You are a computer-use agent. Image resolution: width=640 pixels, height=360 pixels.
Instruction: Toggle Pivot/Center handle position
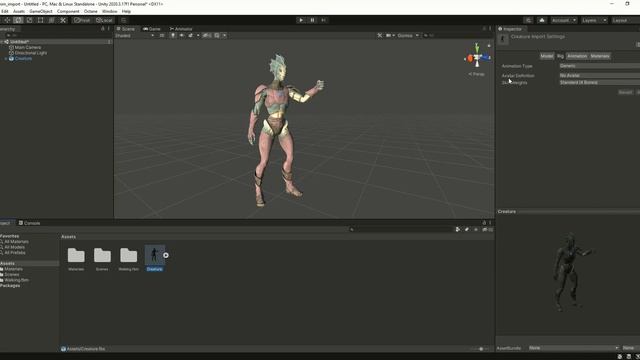pyautogui.click(x=82, y=20)
